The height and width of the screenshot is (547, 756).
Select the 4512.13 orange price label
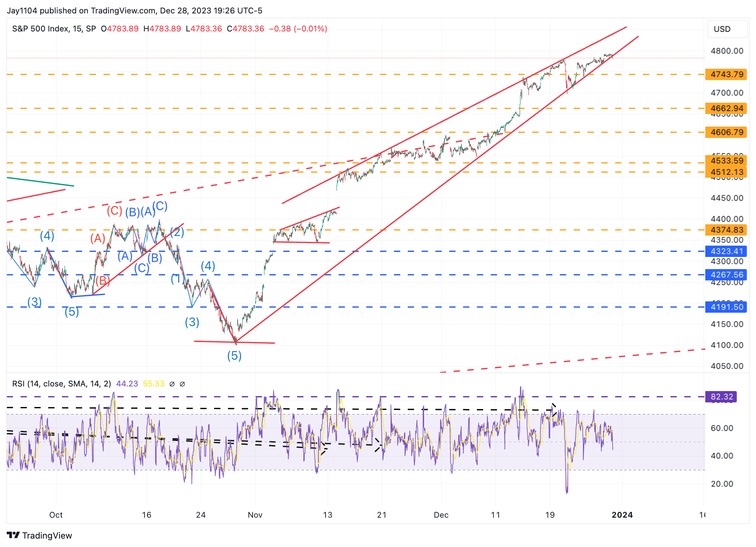click(x=727, y=172)
